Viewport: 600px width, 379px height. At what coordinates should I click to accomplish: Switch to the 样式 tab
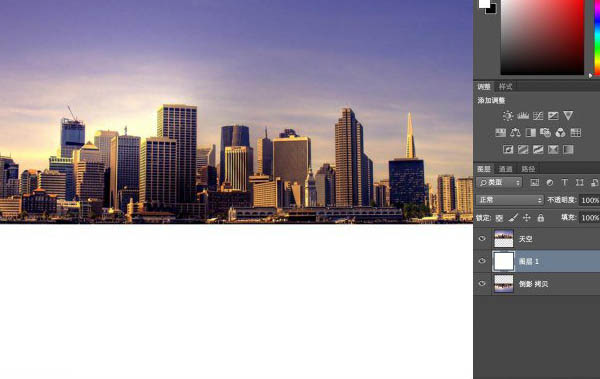tap(505, 87)
